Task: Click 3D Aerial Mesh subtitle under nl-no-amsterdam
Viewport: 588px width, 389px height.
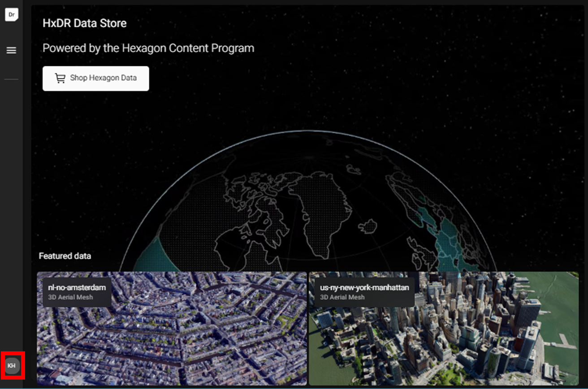Action: click(70, 297)
